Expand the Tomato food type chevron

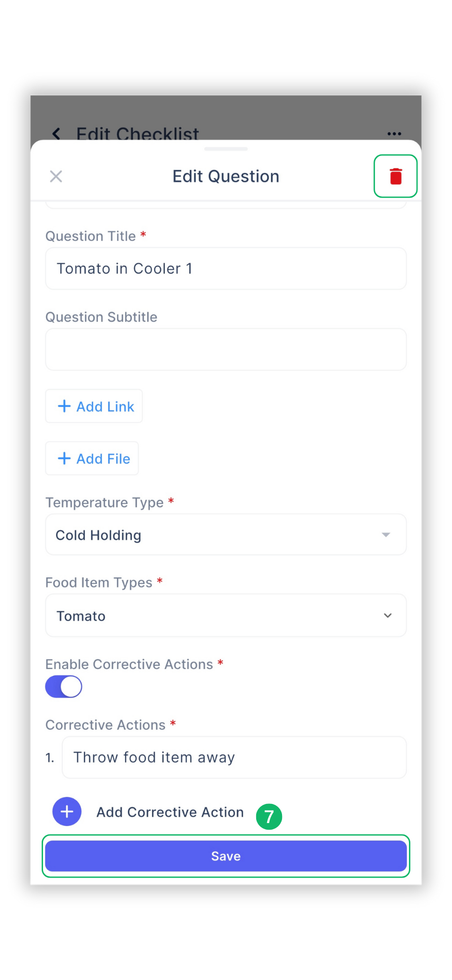(388, 615)
